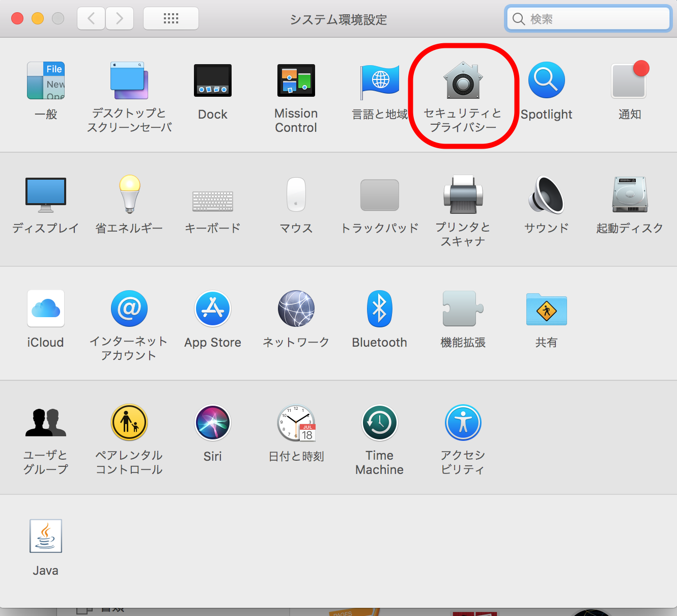Open the Siri preferences pane
The width and height of the screenshot is (677, 616).
[213, 423]
